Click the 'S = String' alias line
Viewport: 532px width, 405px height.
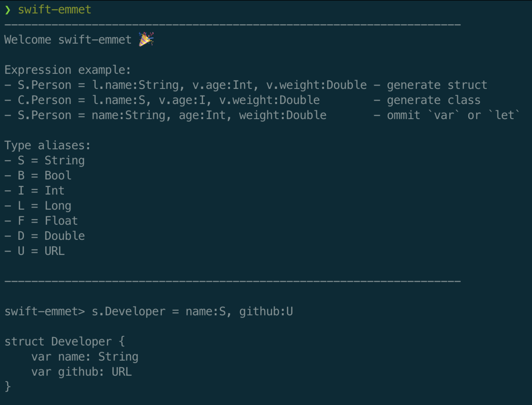(44, 160)
